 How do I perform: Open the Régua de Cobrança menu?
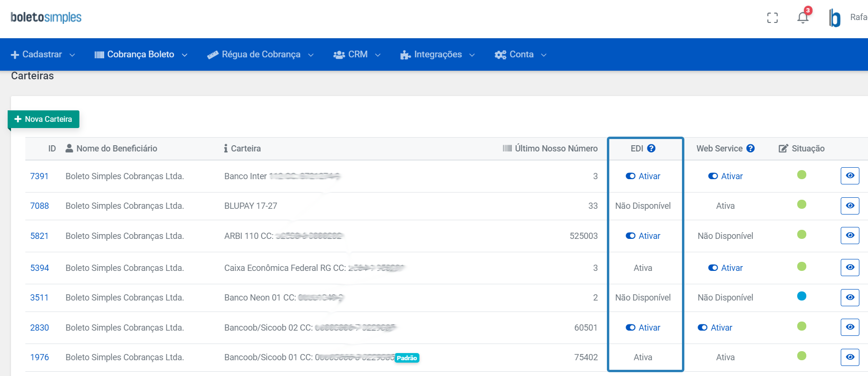click(261, 54)
